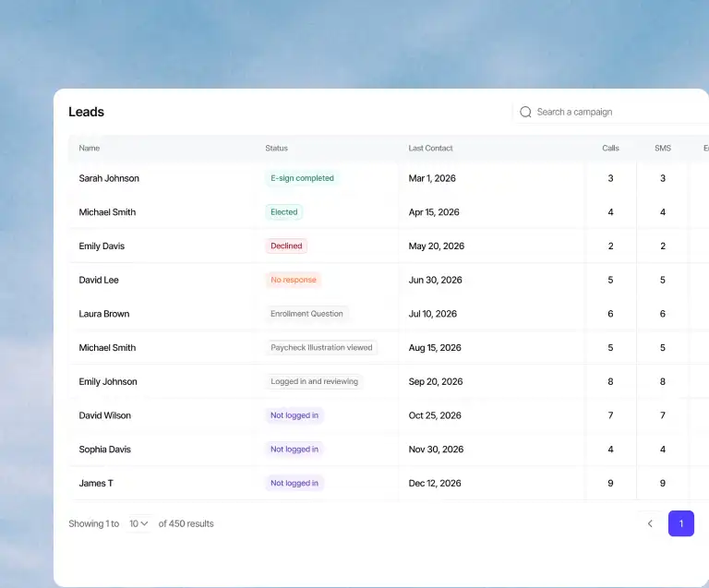The width and height of the screenshot is (709, 588).
Task: Sort by the Last Contact column header
Action: pyautogui.click(x=430, y=149)
